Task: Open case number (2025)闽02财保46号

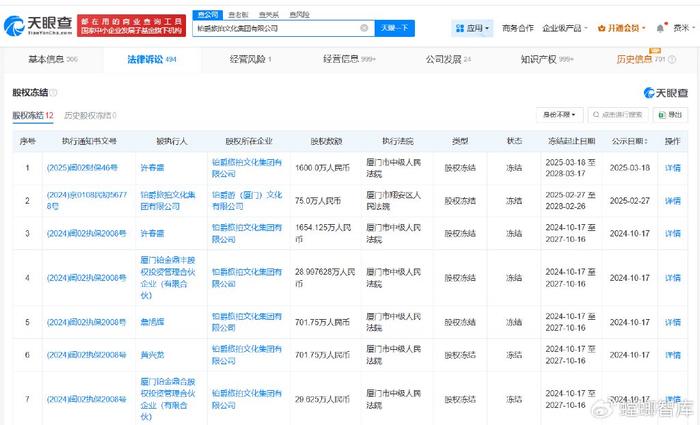Action: click(82, 168)
